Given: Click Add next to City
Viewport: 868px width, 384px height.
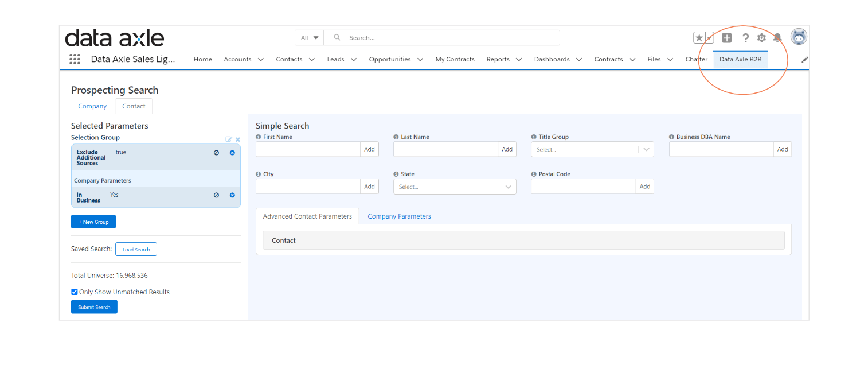Looking at the screenshot, I should tap(369, 187).
